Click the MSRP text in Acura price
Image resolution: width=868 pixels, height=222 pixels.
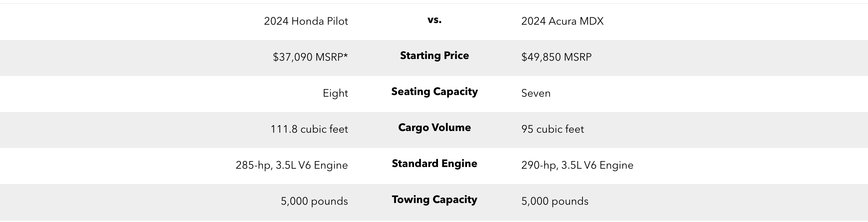tap(577, 57)
